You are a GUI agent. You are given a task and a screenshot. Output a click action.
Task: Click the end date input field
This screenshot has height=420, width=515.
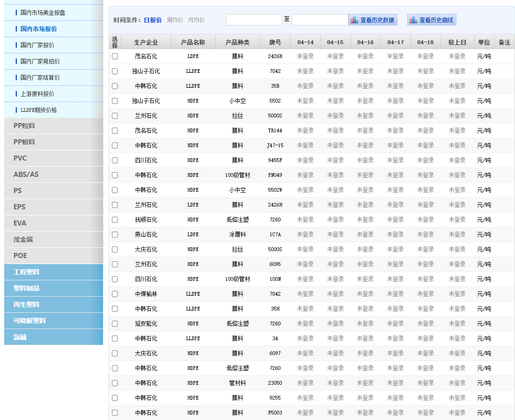319,20
